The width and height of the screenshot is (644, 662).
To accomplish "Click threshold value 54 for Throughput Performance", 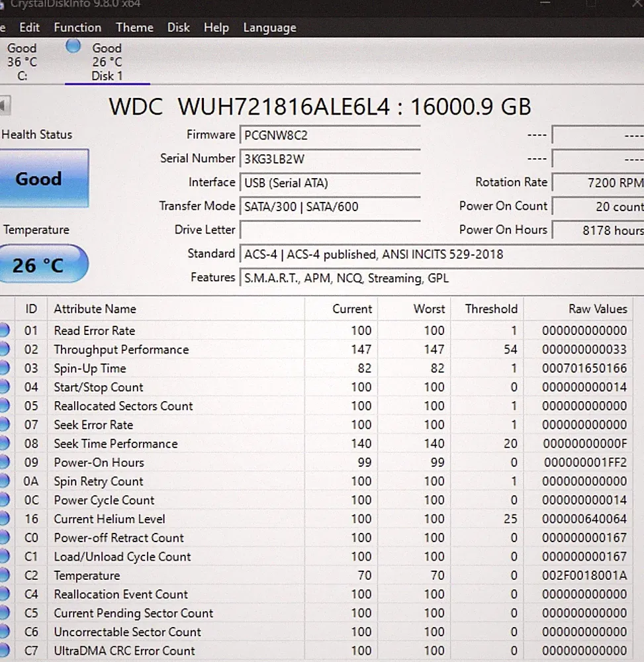I will point(510,350).
